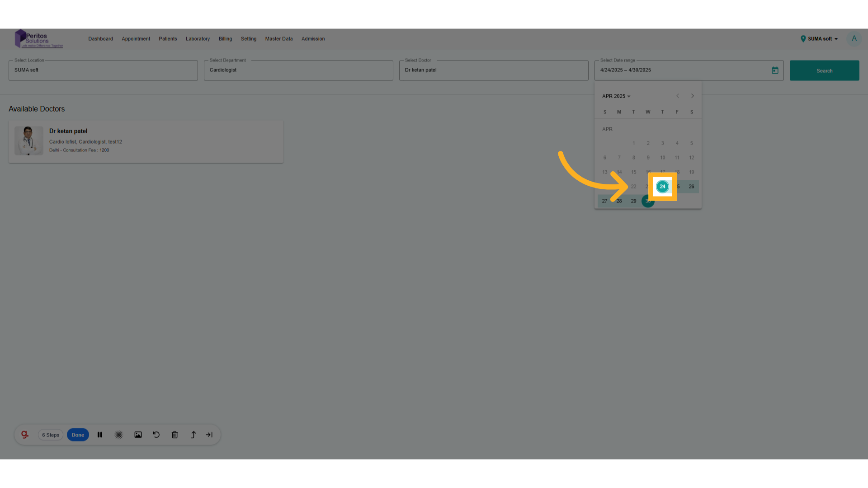Click the Done button in the recorder
Viewport: 868px width, 488px height.
(x=78, y=435)
